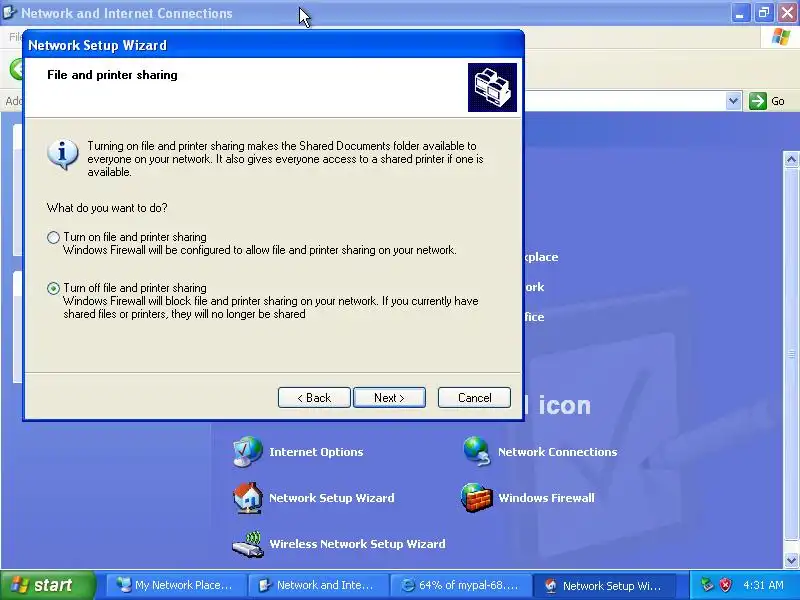Go back with the Back button

coord(314,397)
